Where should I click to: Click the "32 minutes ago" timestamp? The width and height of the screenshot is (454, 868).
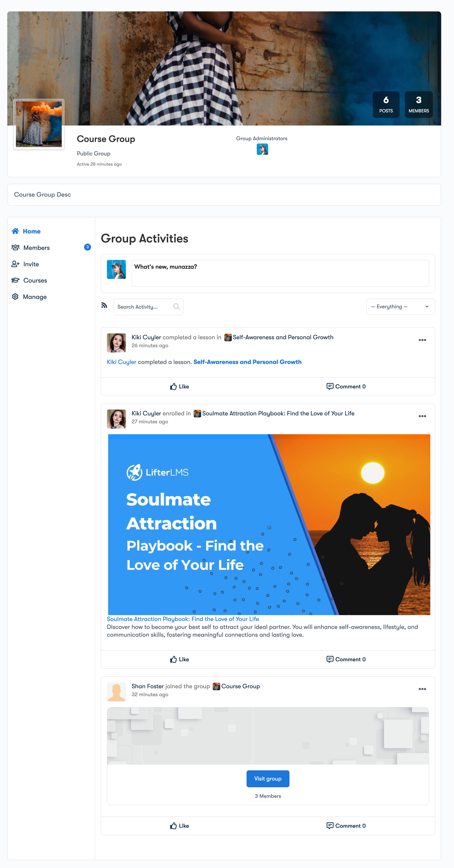click(150, 695)
